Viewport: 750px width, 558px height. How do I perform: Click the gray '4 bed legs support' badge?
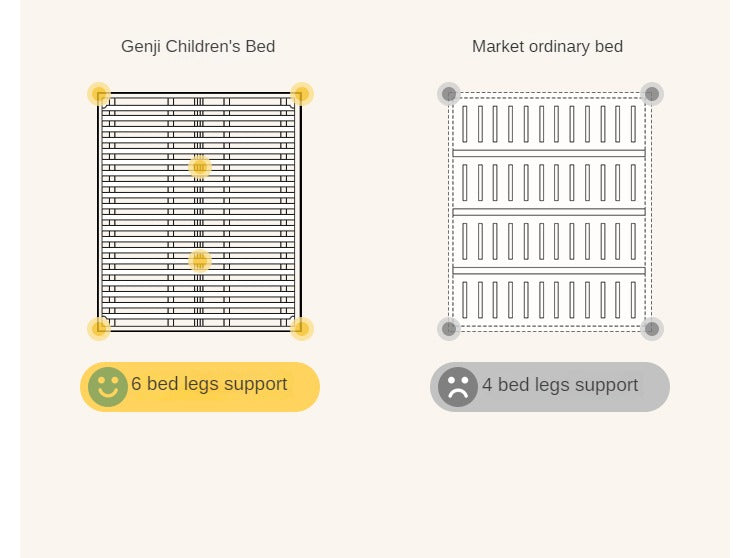point(550,387)
